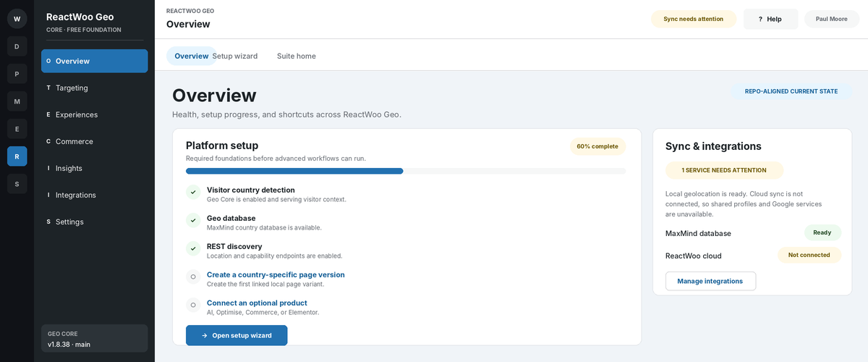Viewport: 868px width, 362px height.
Task: Open the E suite rail icon
Action: coord(17,129)
